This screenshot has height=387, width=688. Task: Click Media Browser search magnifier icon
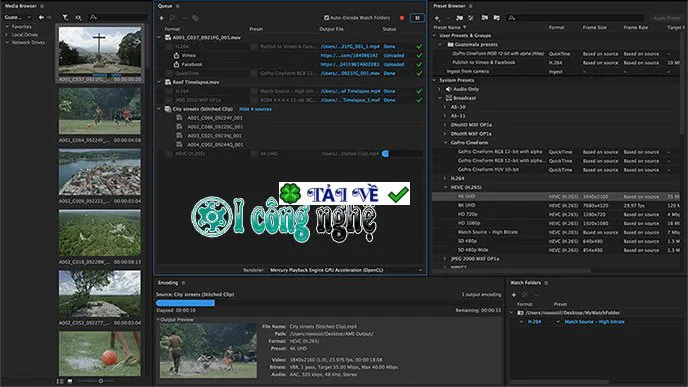pos(93,17)
